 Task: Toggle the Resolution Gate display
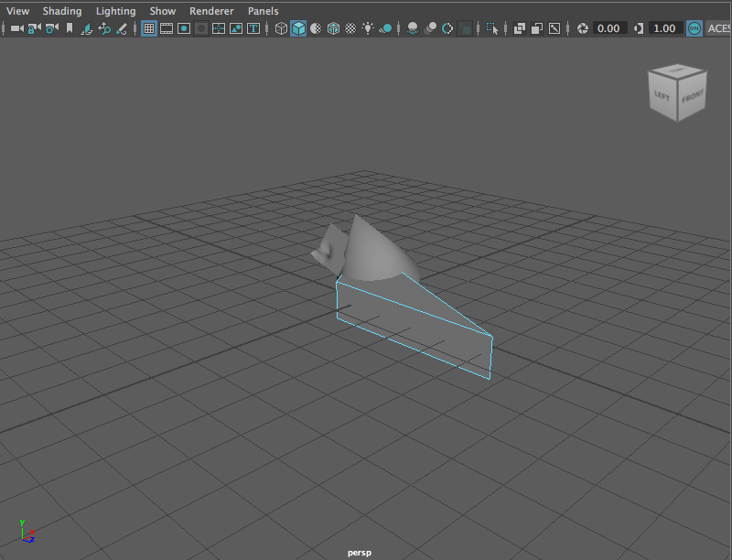(x=184, y=28)
